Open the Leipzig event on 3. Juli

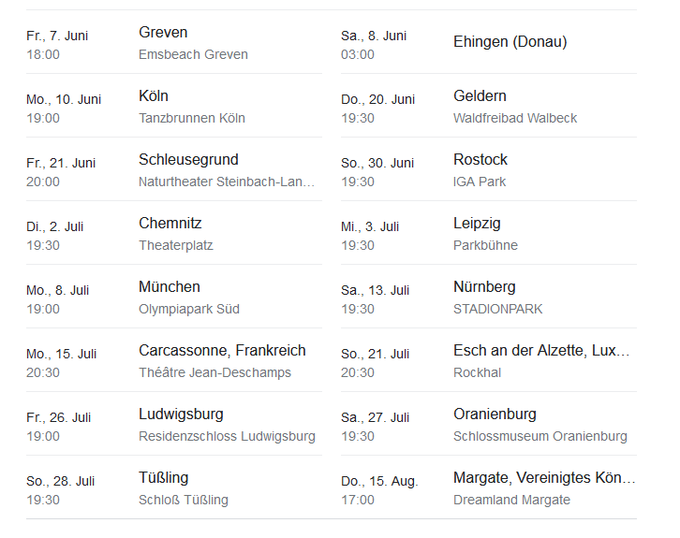pyautogui.click(x=477, y=223)
